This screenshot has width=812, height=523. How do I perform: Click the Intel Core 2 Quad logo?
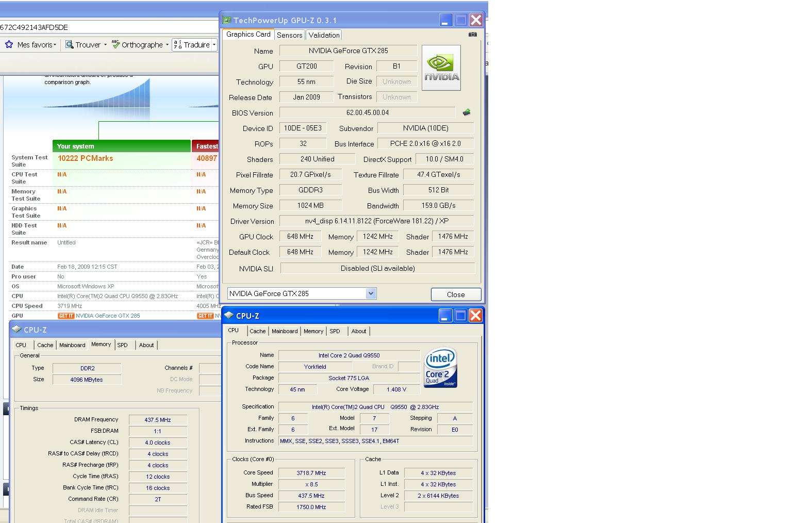pyautogui.click(x=440, y=367)
